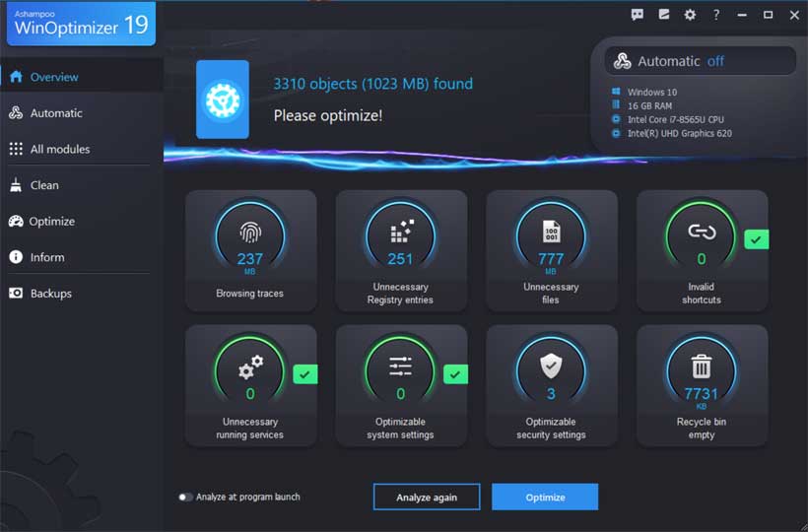
Task: Open the Unnecessary Registry entries tile
Action: point(401,250)
